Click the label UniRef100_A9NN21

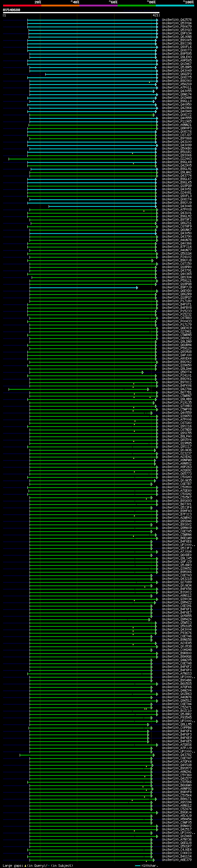coord(177,125)
